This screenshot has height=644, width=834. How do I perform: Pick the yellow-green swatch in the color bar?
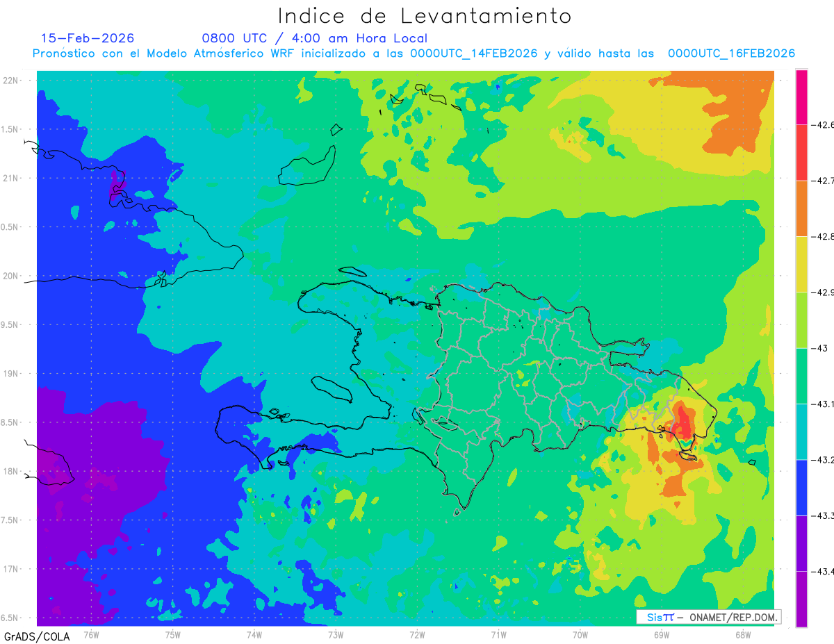pyautogui.click(x=801, y=320)
